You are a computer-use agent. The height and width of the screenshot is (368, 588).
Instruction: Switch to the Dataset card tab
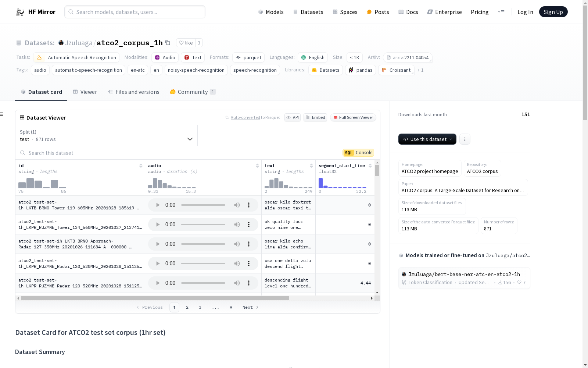point(41,92)
